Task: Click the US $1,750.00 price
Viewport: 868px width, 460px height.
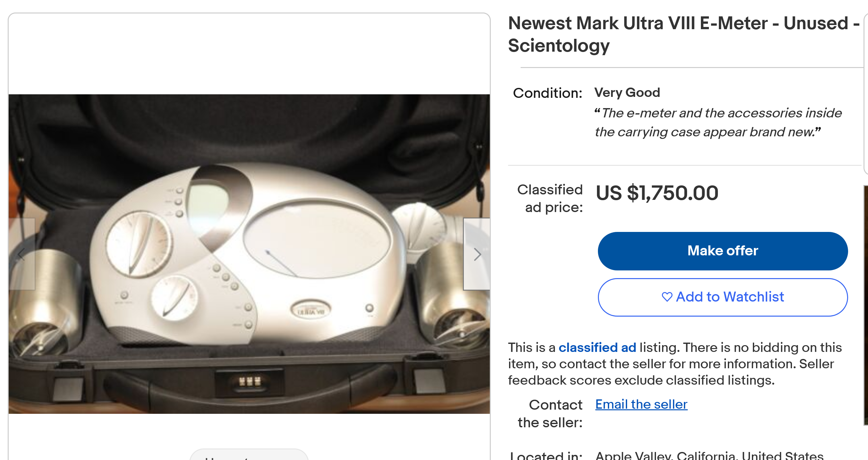Action: (x=657, y=193)
